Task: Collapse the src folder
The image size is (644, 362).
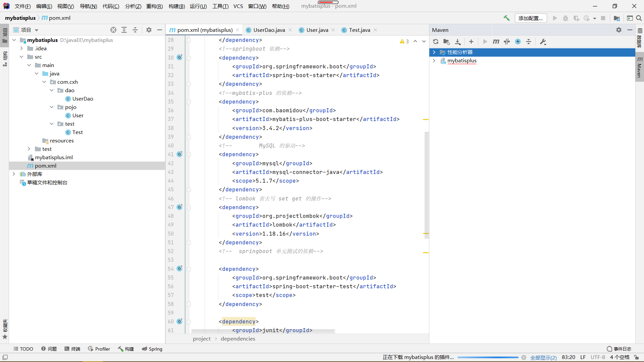Action: [21, 57]
